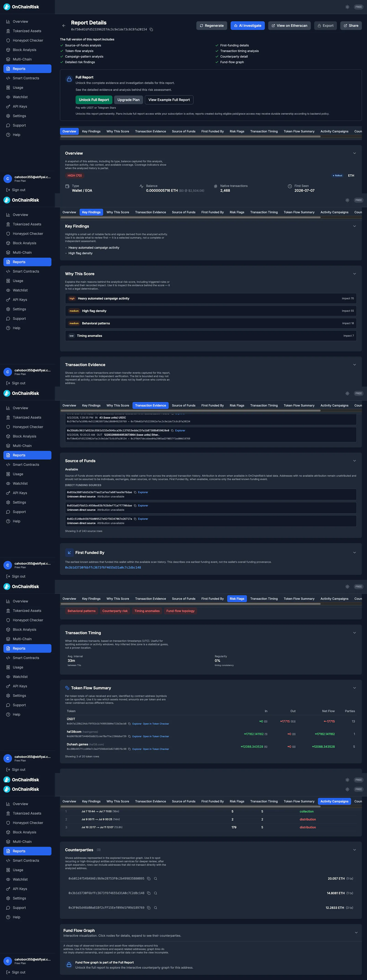Click the Fund-flow topology risk flag
The height and width of the screenshot is (980, 367).
(181, 611)
